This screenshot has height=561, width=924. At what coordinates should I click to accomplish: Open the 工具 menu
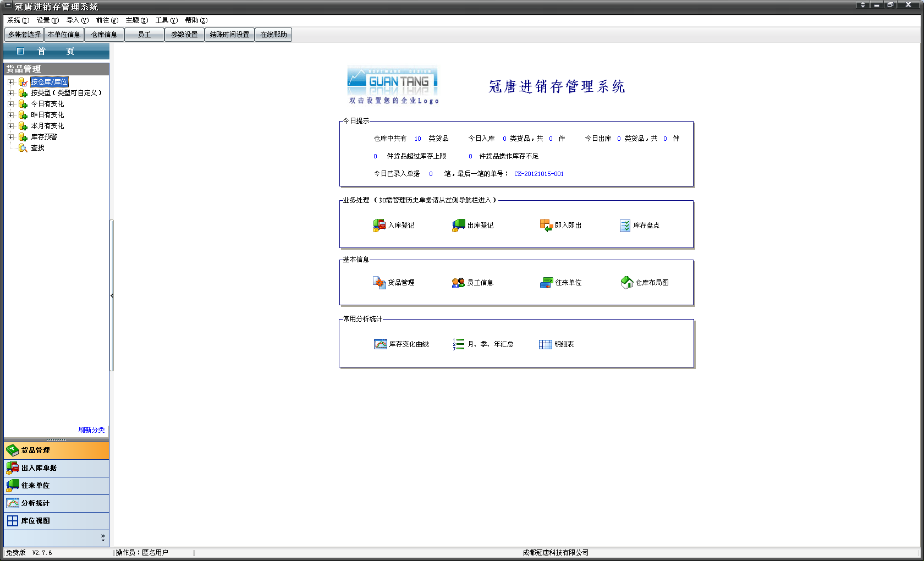[167, 20]
